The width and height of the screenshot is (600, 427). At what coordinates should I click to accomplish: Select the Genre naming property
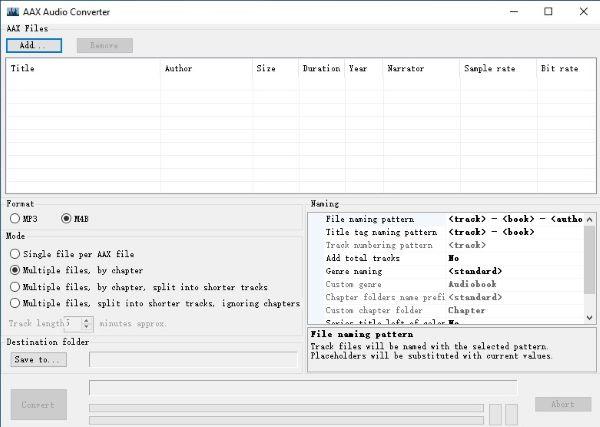point(354,271)
